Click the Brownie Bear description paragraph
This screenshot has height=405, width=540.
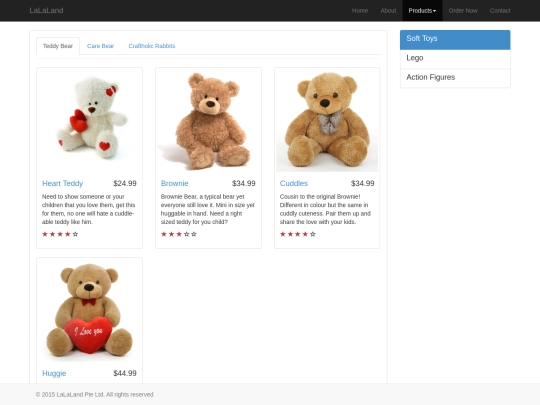(x=208, y=209)
